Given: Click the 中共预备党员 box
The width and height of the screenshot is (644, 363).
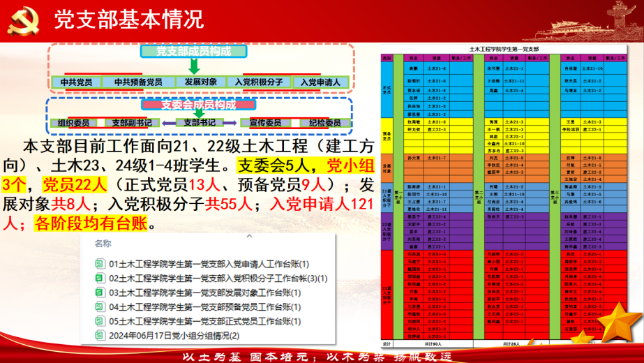Looking at the screenshot, I should (138, 82).
